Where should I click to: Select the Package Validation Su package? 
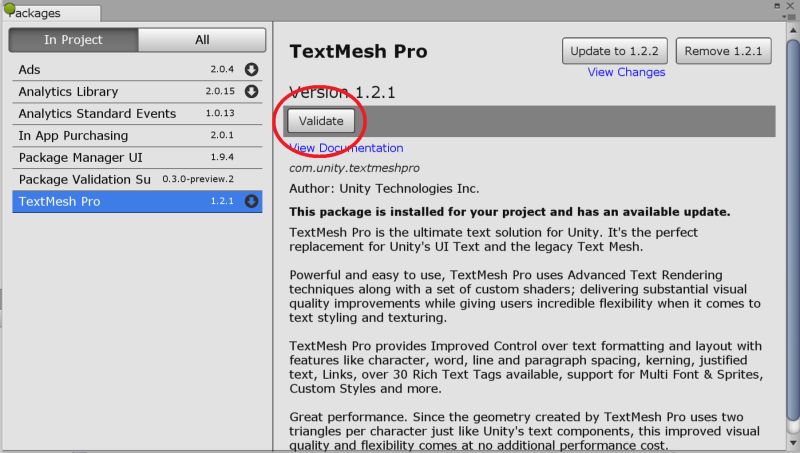click(137, 179)
